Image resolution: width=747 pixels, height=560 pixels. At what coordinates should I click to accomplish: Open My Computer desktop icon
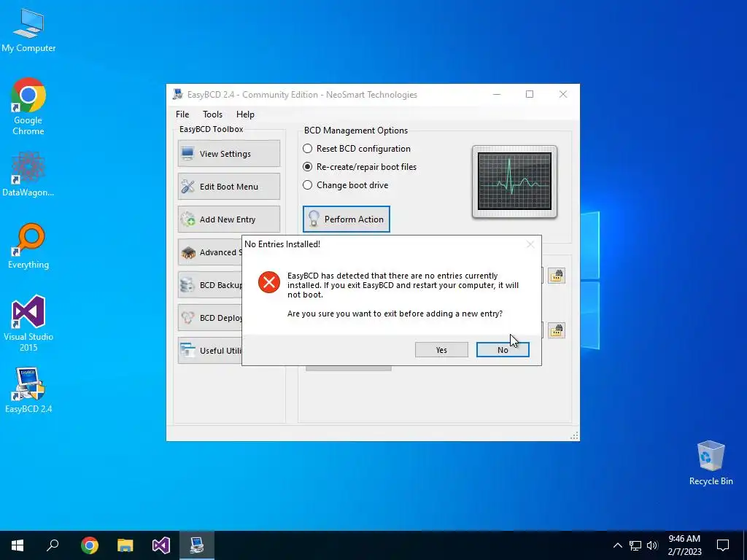pyautogui.click(x=28, y=30)
